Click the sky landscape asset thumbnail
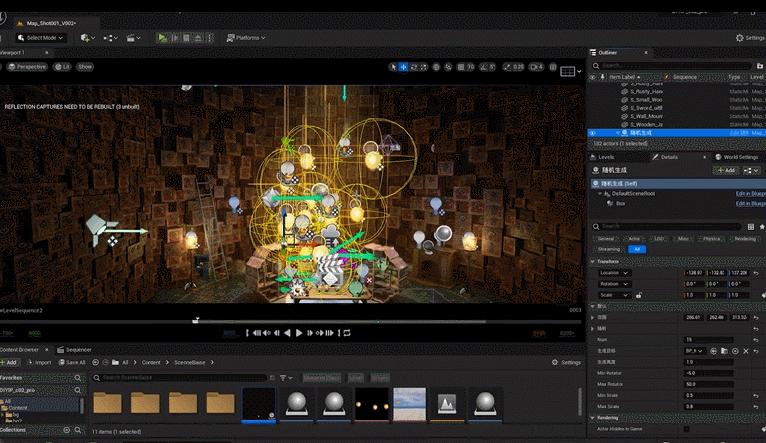The height and width of the screenshot is (443, 766). click(x=410, y=404)
